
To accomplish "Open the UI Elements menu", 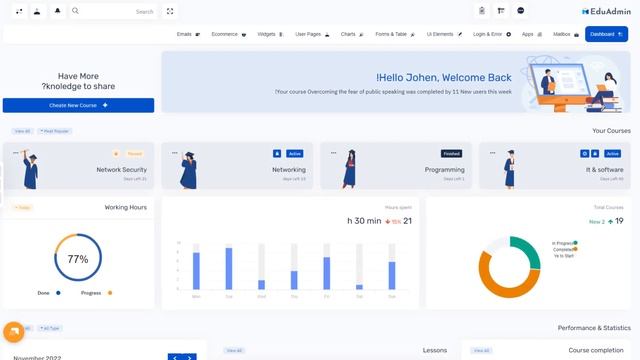I will point(444,34).
